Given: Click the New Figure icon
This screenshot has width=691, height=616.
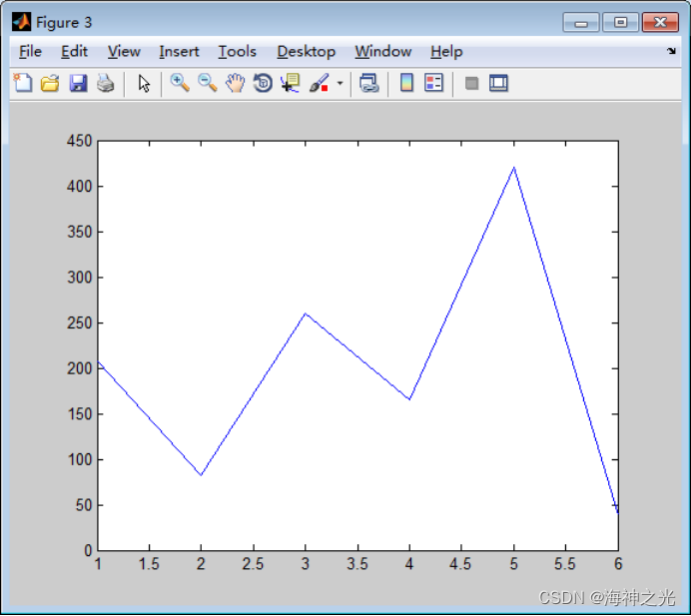Looking at the screenshot, I should [x=23, y=83].
